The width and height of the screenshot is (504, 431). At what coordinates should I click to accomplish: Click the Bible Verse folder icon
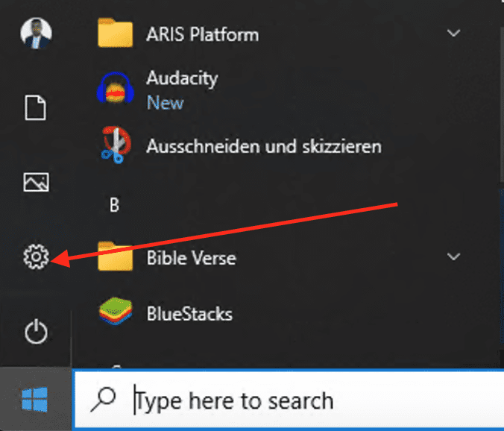click(x=115, y=258)
